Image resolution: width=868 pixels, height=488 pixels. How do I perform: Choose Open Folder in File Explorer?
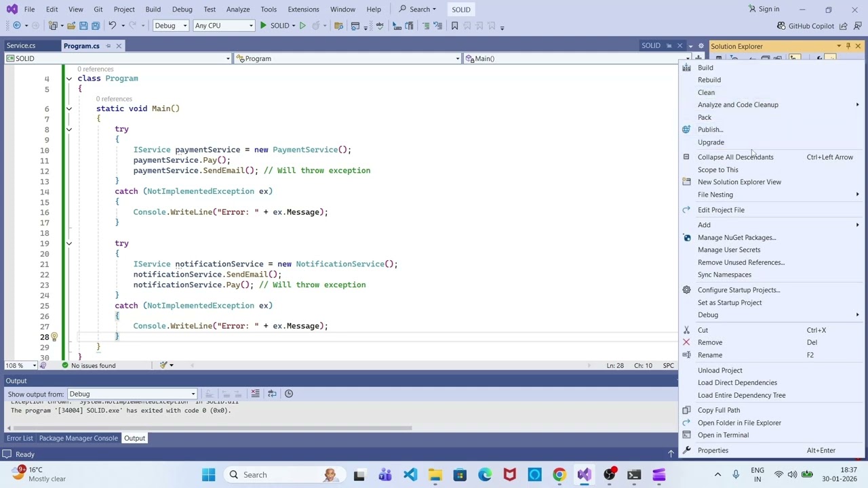click(x=772, y=423)
